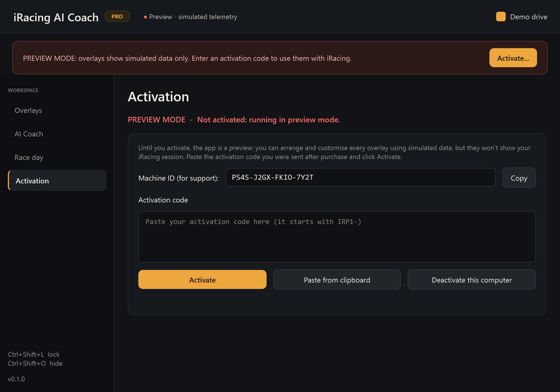This screenshot has width=560, height=392.
Task: Select Activation in the sidebar
Action: (57, 181)
